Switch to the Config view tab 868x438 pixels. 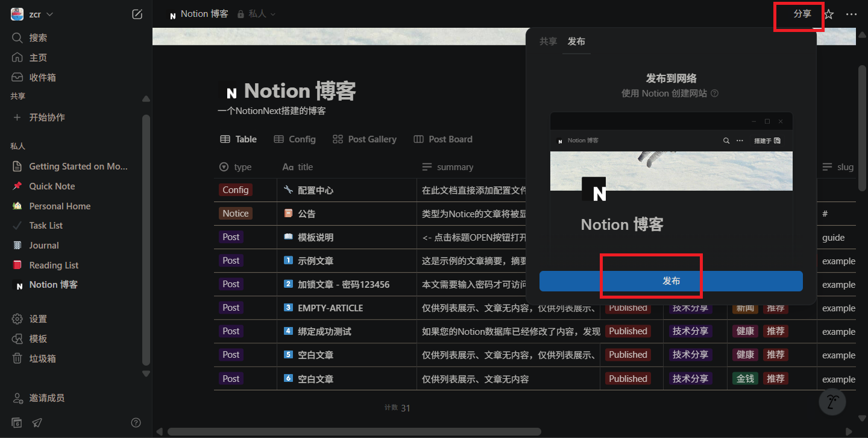tap(295, 139)
